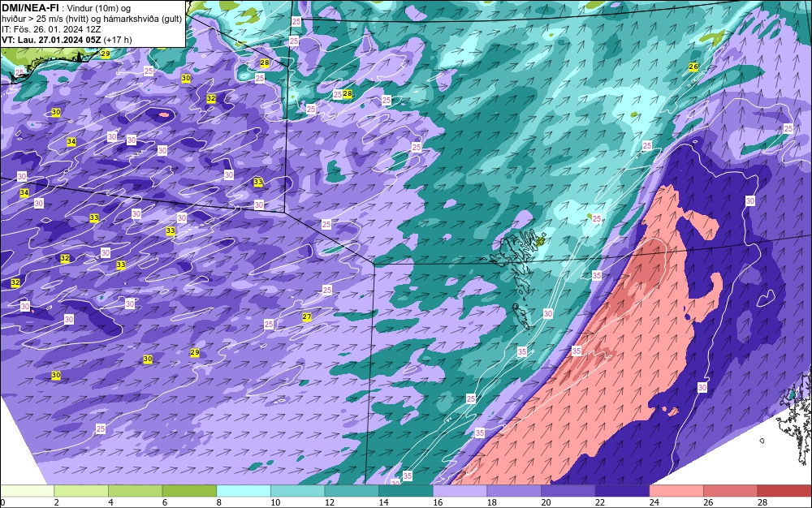Click the 6–8 m/s olive green legend swatch

pos(189,491)
